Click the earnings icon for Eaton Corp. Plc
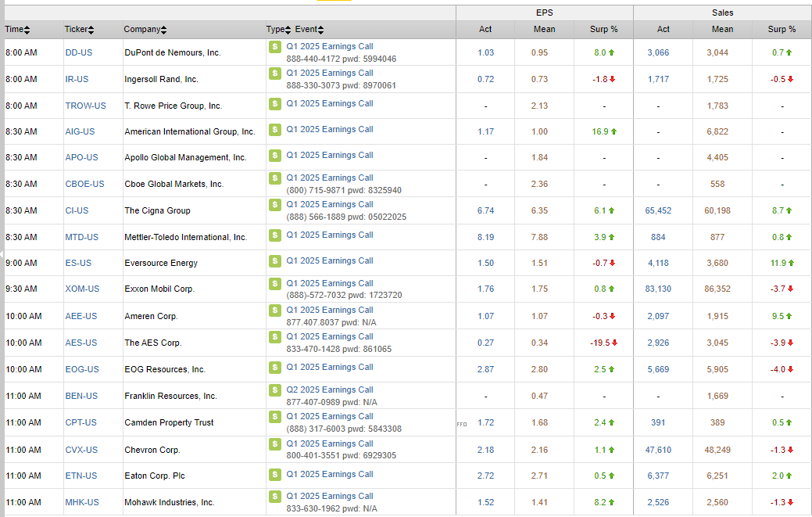 point(275,475)
